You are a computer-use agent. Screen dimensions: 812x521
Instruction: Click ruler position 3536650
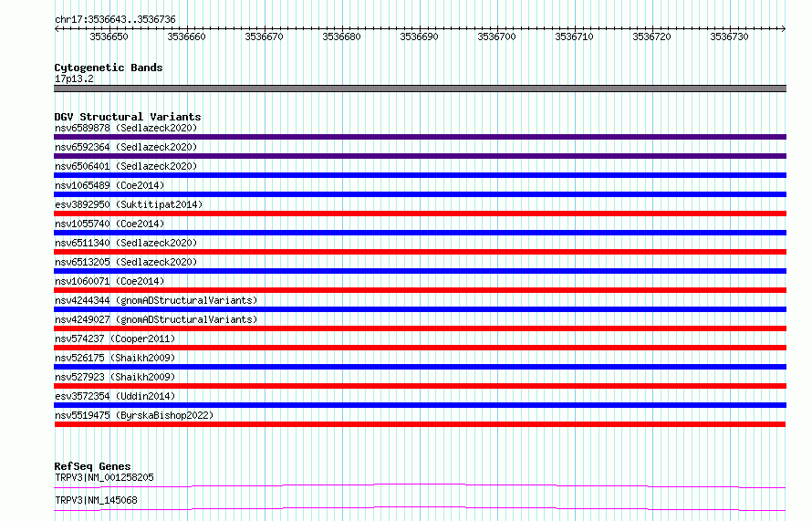pos(109,36)
